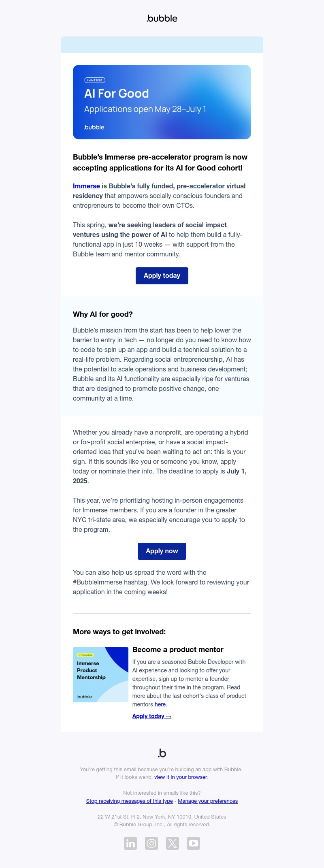Open the LinkedIn icon in the footer

(130, 843)
